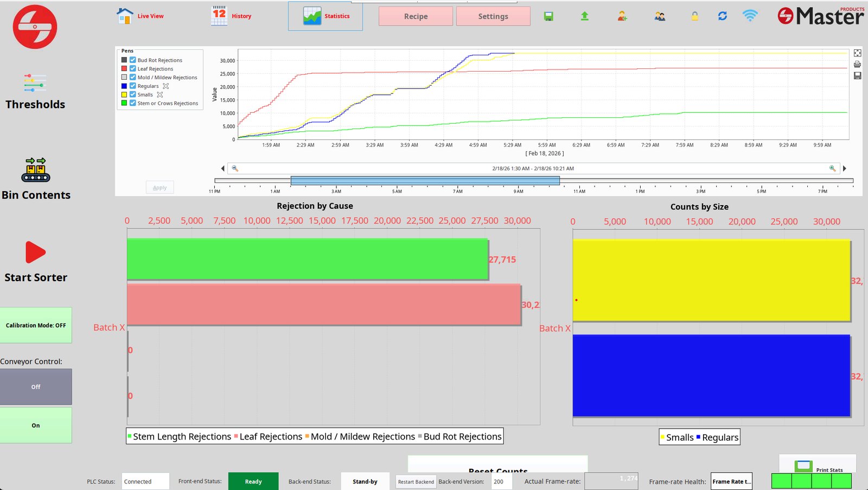The width and height of the screenshot is (868, 490).
Task: Toggle the Regulars pen checkbox
Action: coord(132,86)
